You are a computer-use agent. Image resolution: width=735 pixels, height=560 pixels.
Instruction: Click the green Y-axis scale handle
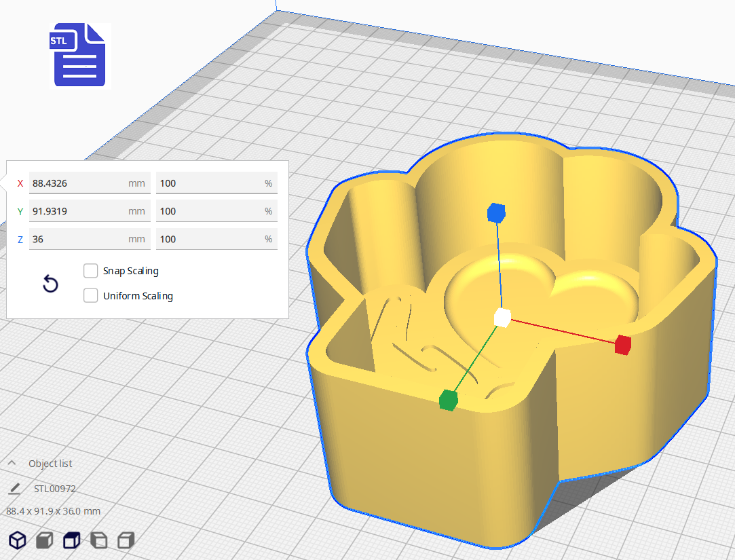pos(448,400)
